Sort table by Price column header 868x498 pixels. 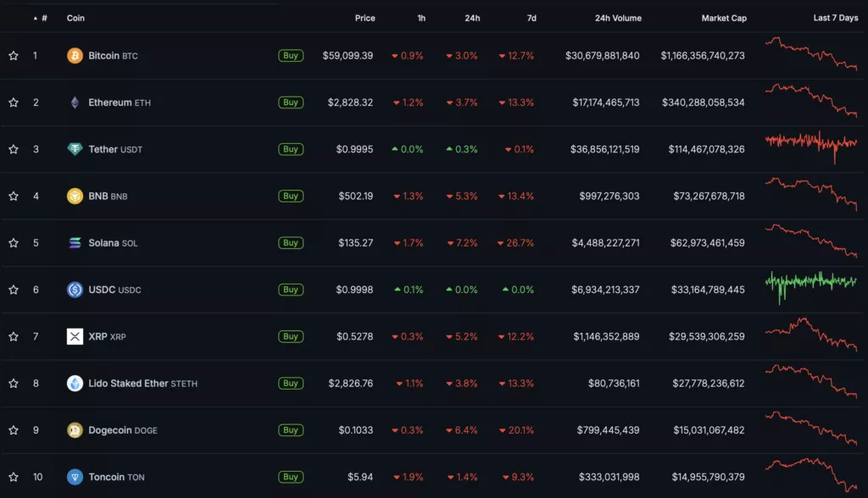(x=364, y=19)
